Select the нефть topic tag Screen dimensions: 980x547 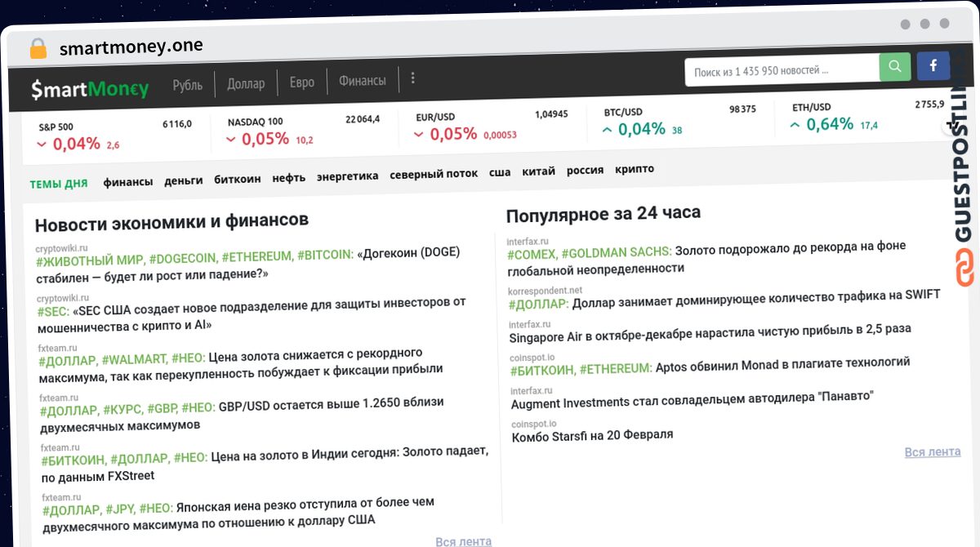(289, 177)
